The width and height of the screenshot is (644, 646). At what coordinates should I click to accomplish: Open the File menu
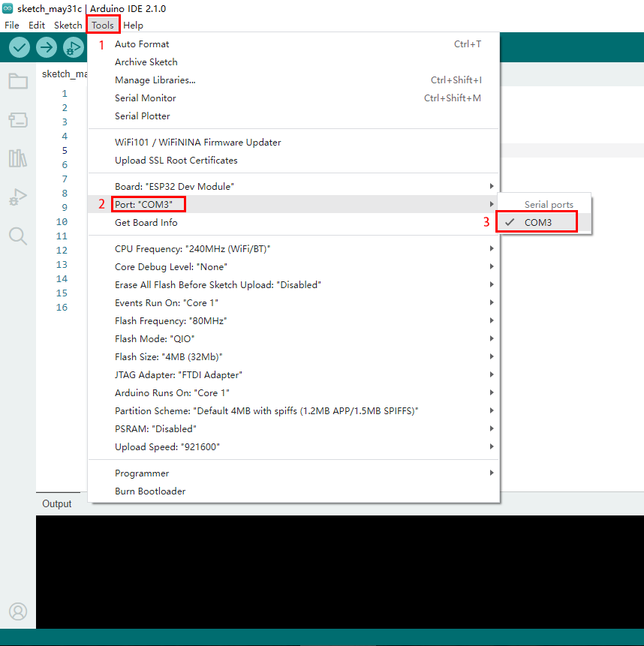tap(12, 25)
